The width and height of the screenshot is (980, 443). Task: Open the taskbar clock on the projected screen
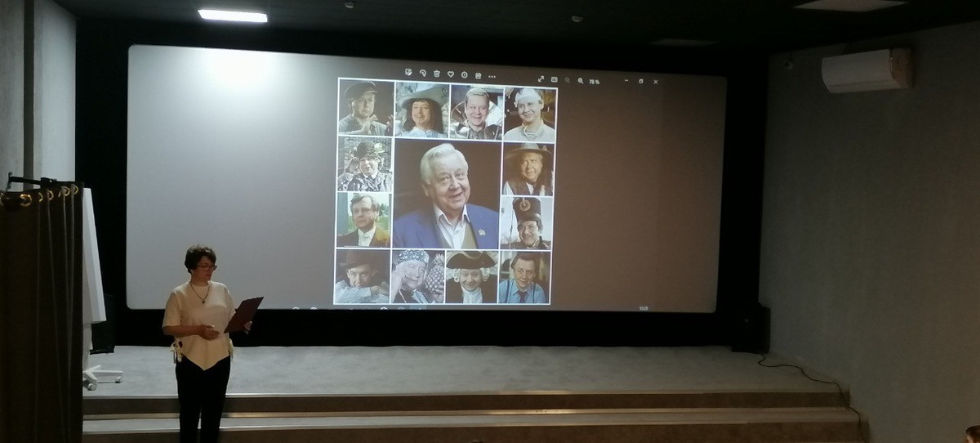pyautogui.click(x=643, y=308)
